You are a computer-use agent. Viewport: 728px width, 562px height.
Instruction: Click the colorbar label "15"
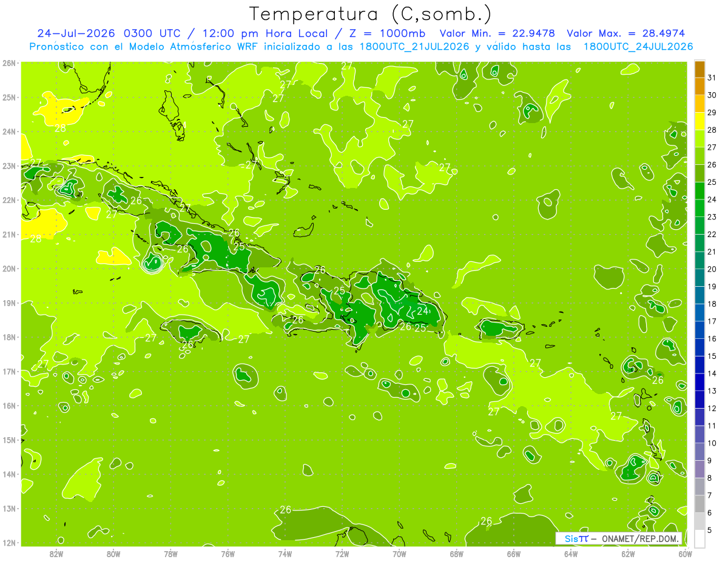click(712, 356)
